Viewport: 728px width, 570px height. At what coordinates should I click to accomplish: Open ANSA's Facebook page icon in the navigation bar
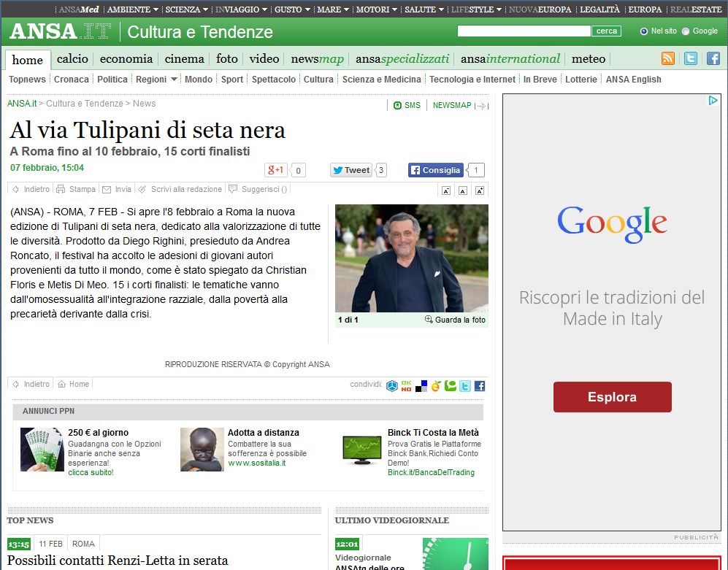coord(713,58)
